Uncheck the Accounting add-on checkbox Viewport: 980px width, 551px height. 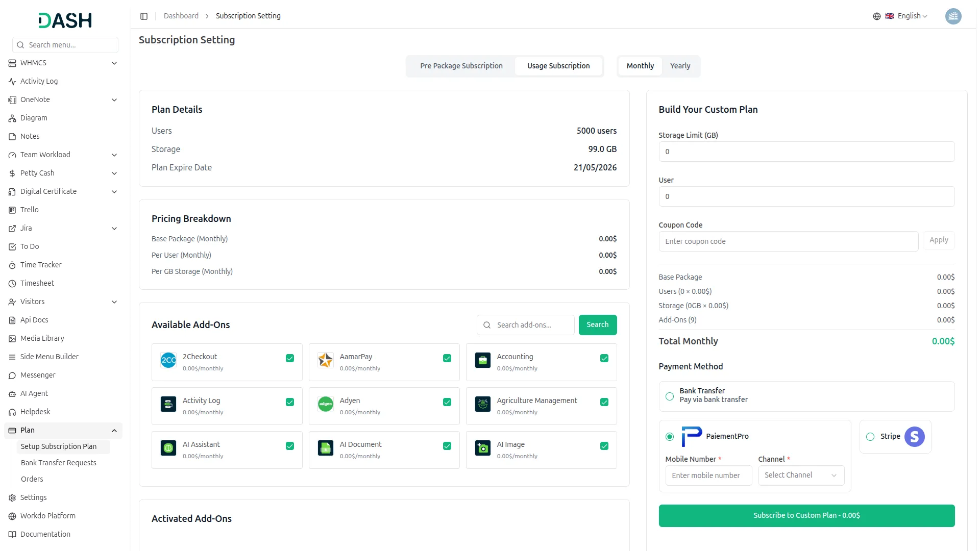pos(604,358)
